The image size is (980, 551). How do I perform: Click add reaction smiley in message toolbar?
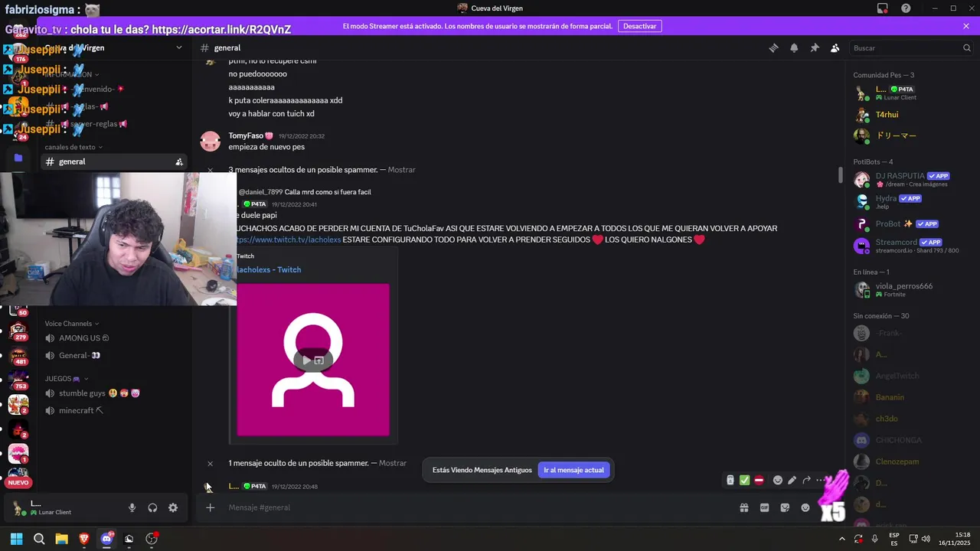point(778,481)
